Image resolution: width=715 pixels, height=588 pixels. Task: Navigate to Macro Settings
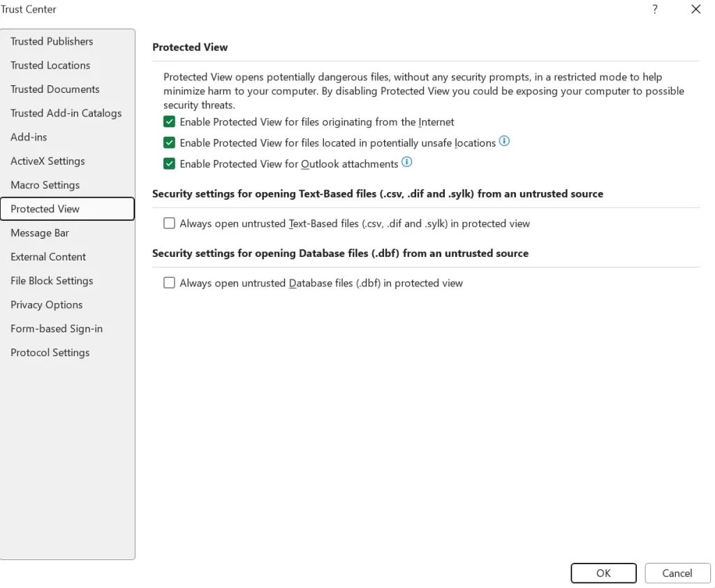pos(45,185)
